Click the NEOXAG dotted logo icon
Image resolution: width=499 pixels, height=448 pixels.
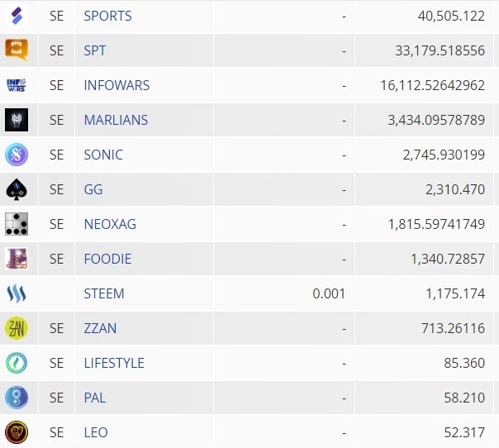pos(17,224)
